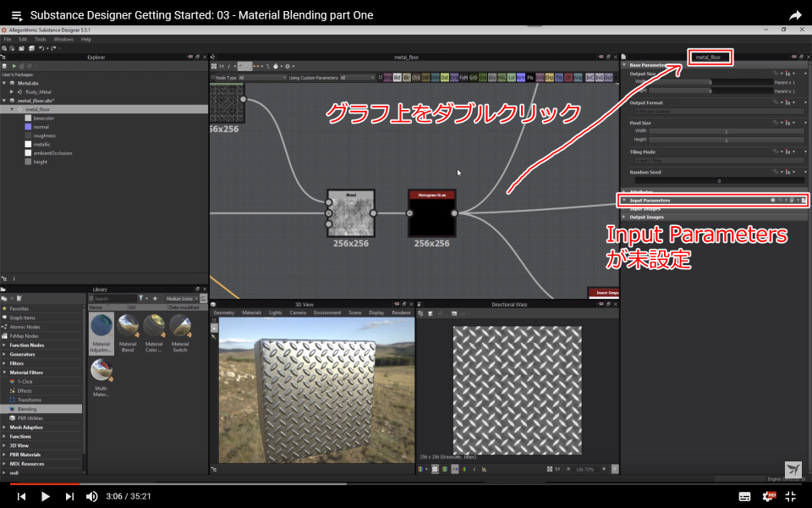This screenshot has height=508, width=812.
Task: Open the video playlist menu icon
Action: pyautogui.click(x=17, y=15)
